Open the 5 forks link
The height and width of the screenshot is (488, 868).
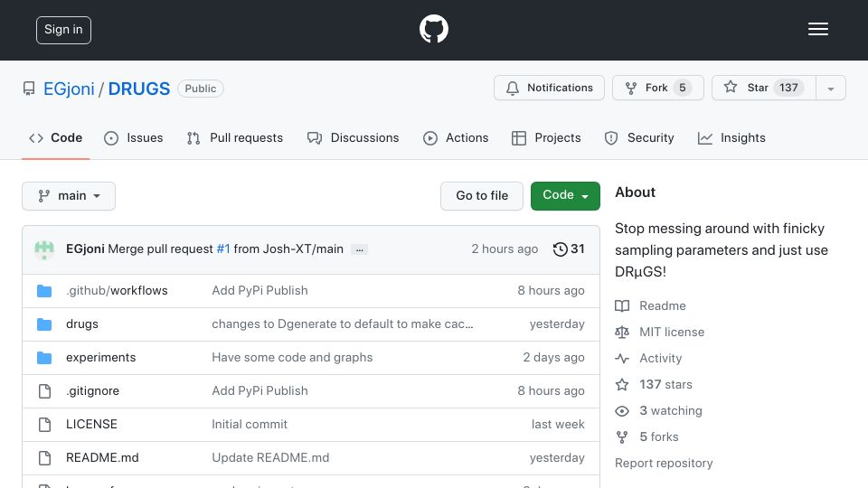coord(659,437)
